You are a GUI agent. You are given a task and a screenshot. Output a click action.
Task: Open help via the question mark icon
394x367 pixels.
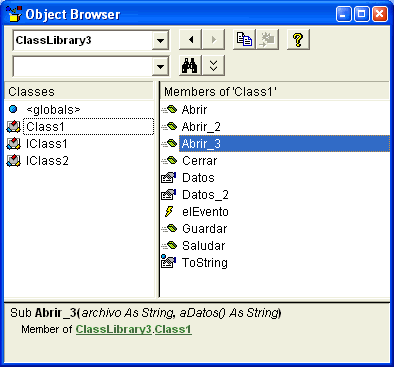click(298, 40)
